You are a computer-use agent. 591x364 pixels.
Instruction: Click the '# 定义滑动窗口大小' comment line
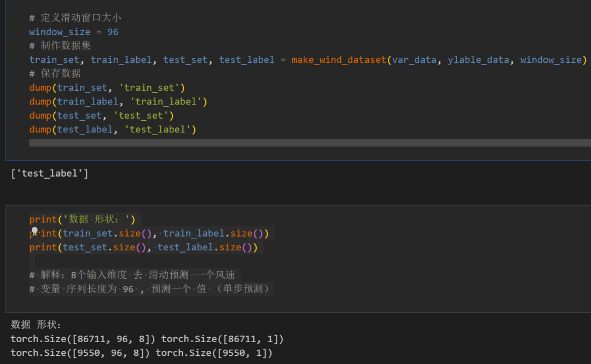pos(75,18)
